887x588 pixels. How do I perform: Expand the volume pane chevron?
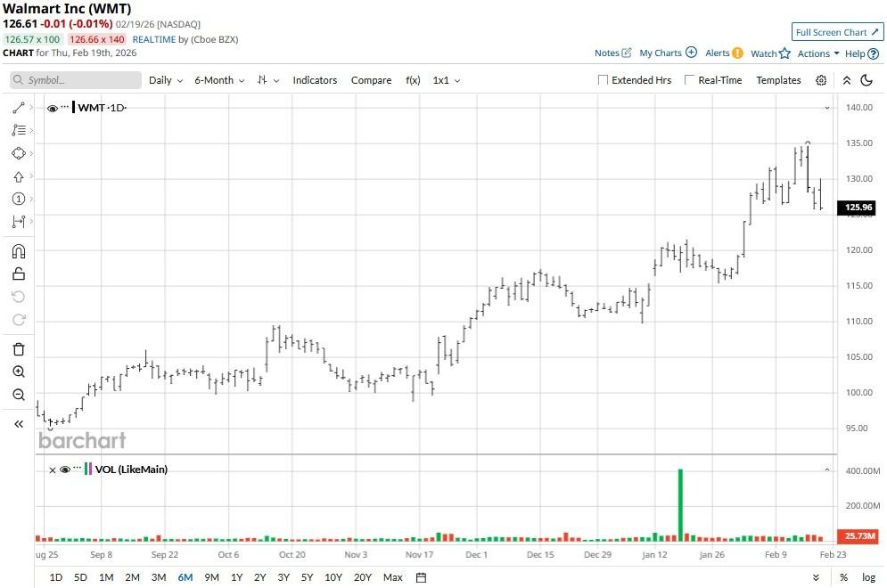click(827, 470)
